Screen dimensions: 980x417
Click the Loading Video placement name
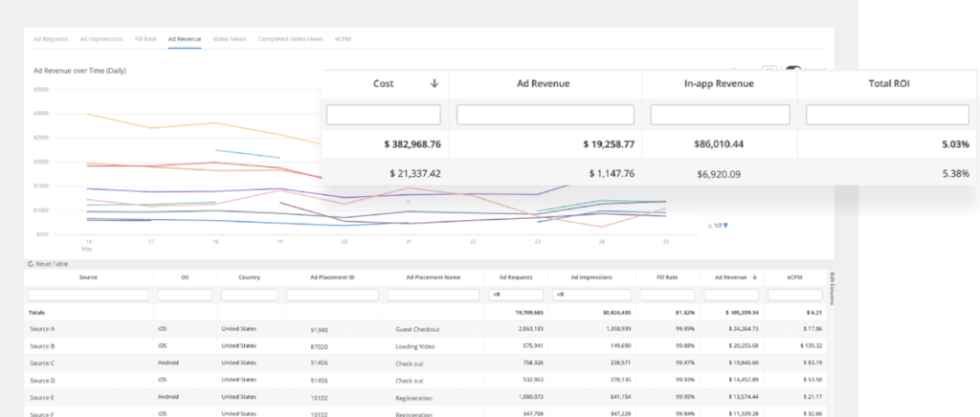point(415,346)
